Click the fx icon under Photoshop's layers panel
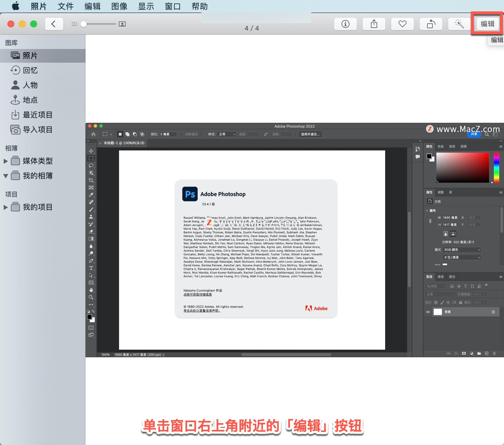The height and width of the screenshot is (445, 504). click(x=456, y=353)
